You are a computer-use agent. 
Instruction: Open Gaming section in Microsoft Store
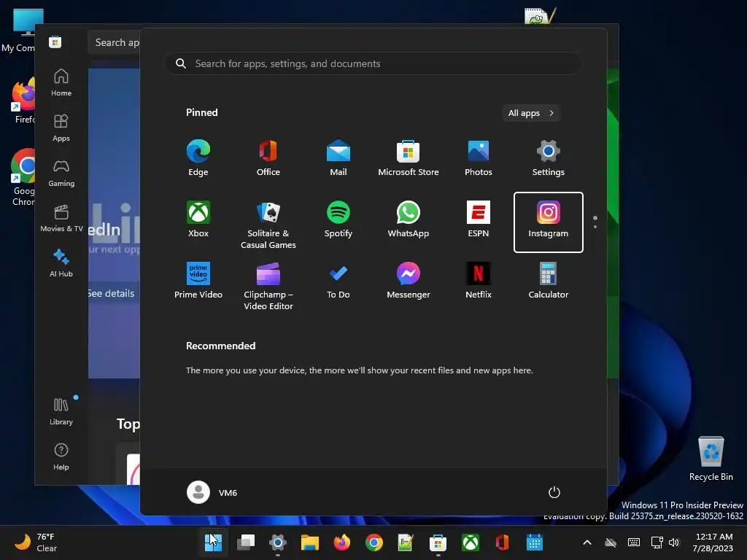click(61, 173)
